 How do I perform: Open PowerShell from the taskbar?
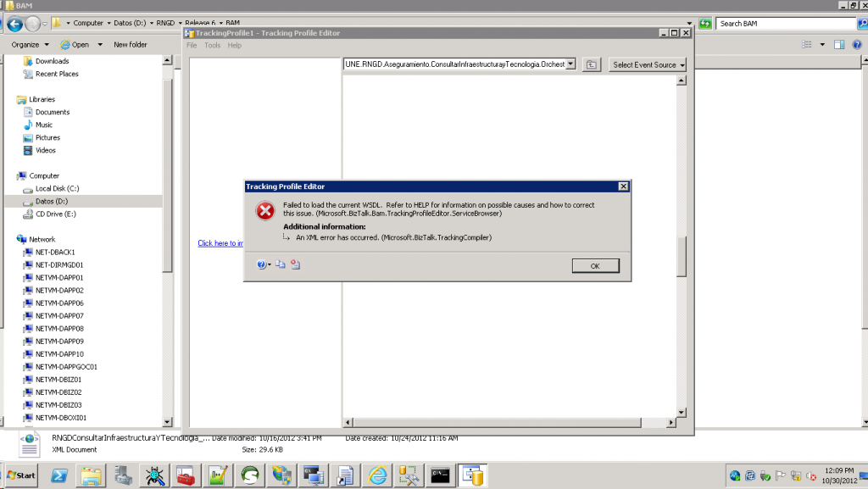coord(60,475)
